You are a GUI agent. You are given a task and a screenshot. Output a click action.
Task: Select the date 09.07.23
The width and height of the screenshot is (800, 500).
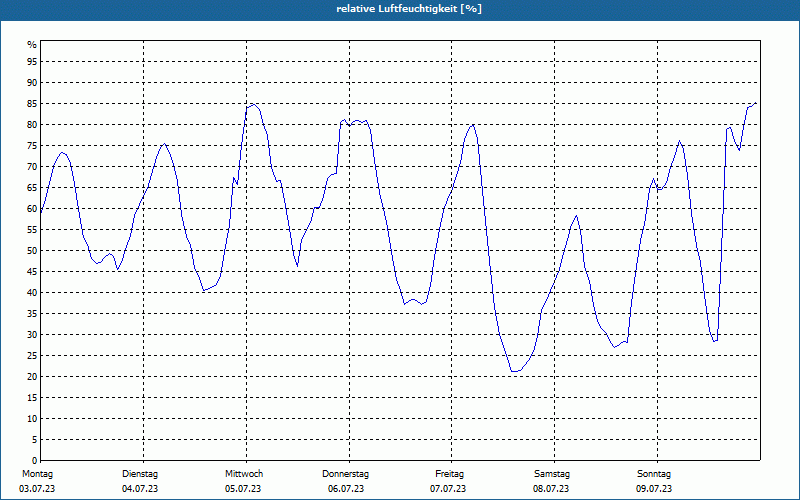click(654, 489)
